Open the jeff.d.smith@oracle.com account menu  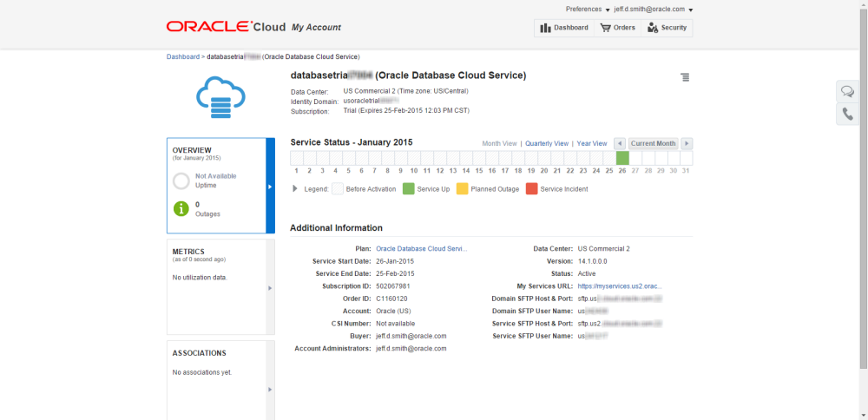[654, 10]
